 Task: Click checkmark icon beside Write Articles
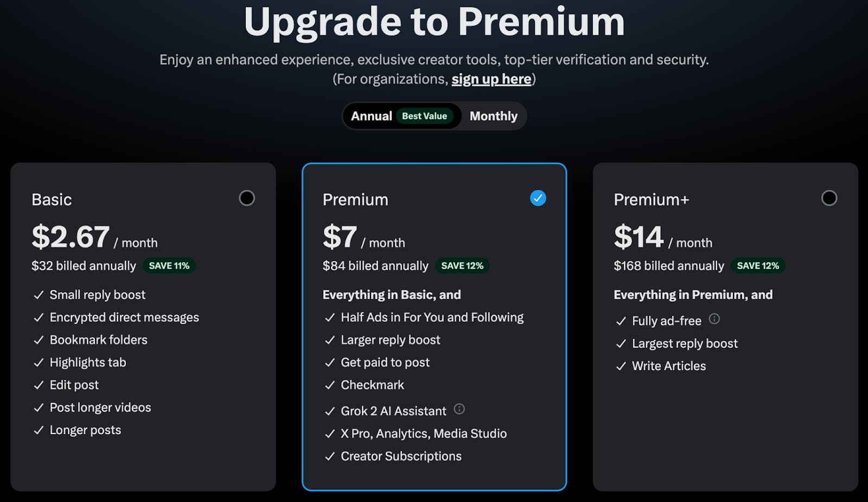pyautogui.click(x=621, y=366)
